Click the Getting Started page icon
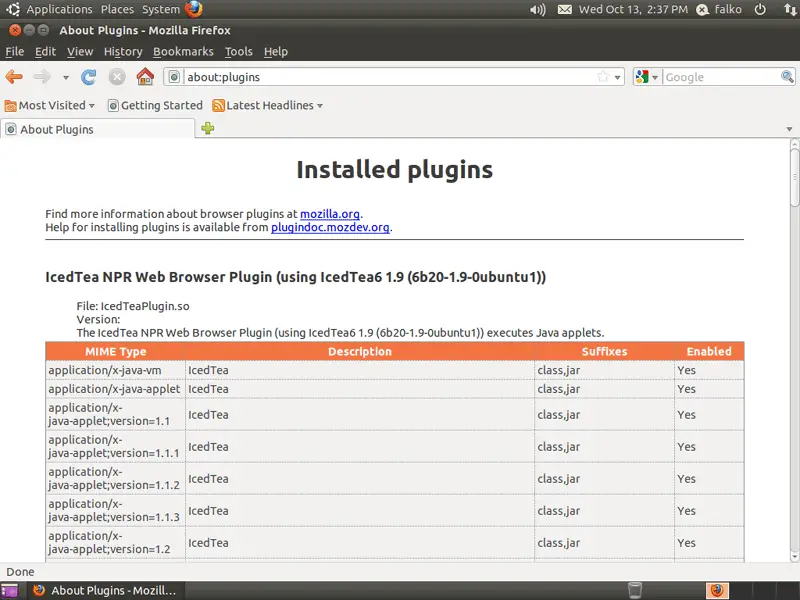Viewport: 800px width, 600px height. coord(113,106)
